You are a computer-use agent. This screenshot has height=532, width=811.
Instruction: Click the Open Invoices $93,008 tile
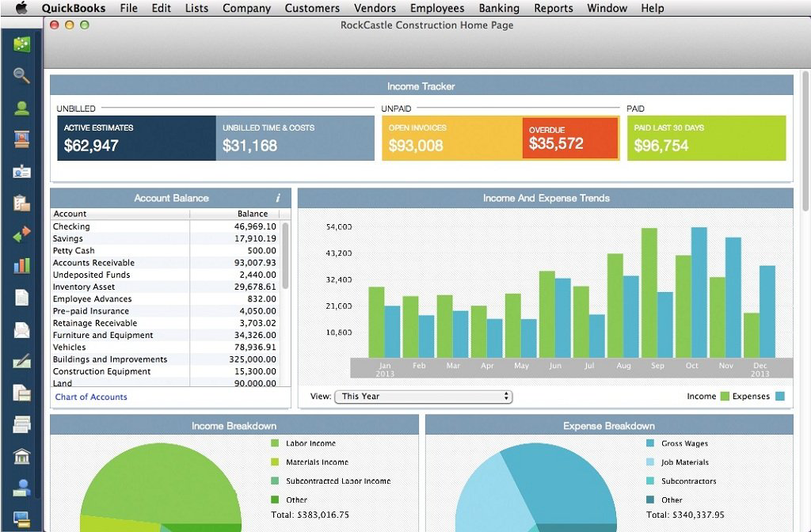coord(451,138)
